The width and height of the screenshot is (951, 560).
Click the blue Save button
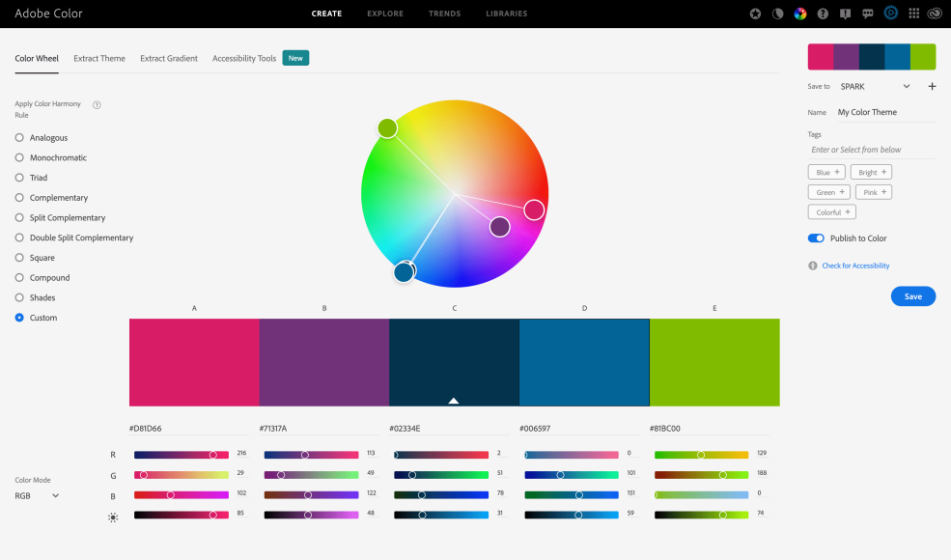coord(912,296)
